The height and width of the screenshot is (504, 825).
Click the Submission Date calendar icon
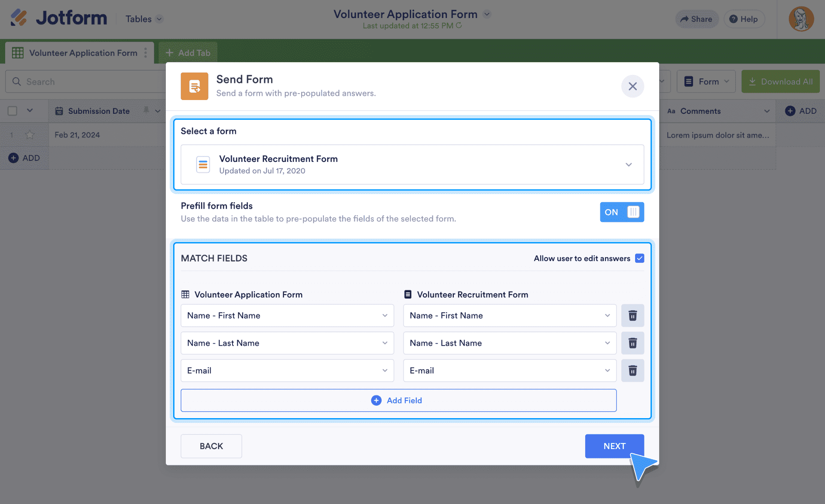pyautogui.click(x=59, y=111)
